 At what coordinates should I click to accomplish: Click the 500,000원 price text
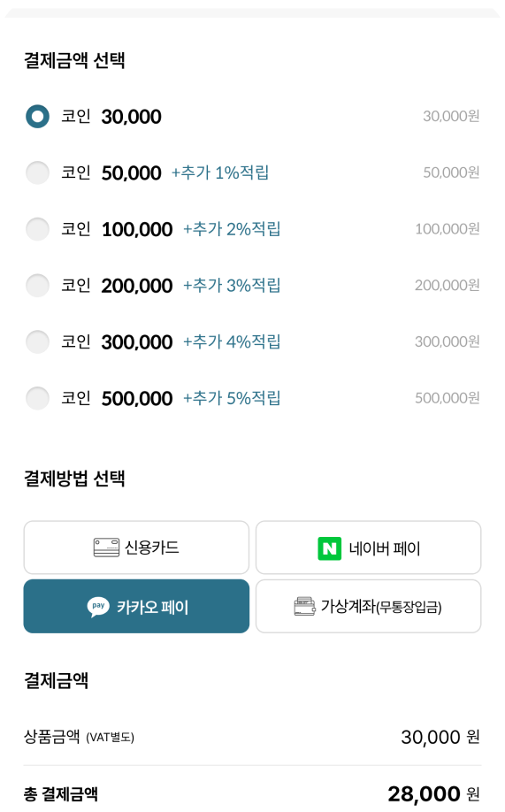tap(447, 398)
